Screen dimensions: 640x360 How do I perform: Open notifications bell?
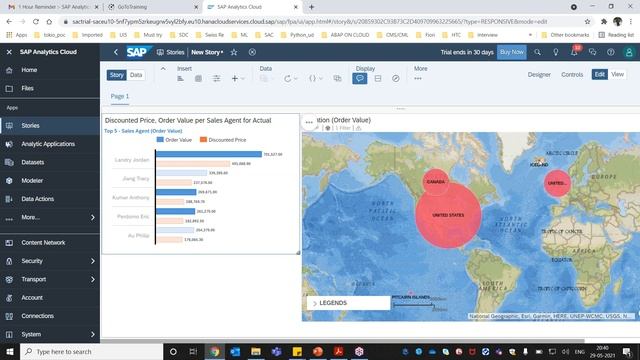click(574, 52)
